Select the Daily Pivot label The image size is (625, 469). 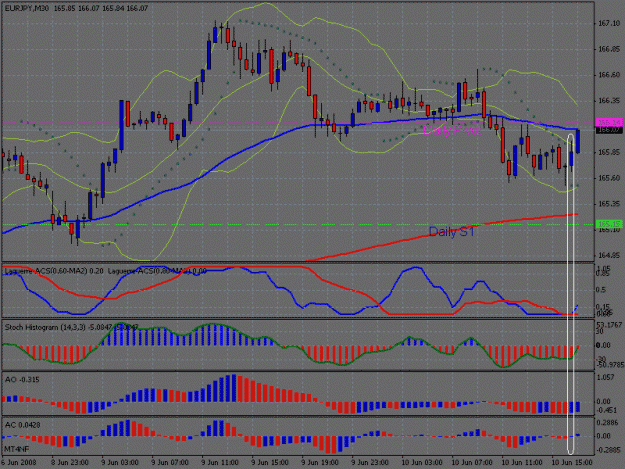click(x=452, y=130)
